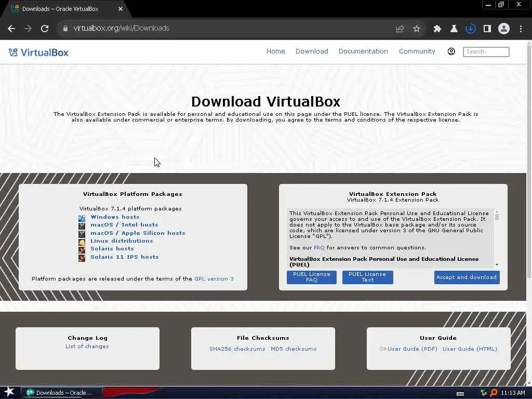Viewport: 532px width, 399px height.
Task: Open the GPL version 3 link
Action: click(x=214, y=278)
